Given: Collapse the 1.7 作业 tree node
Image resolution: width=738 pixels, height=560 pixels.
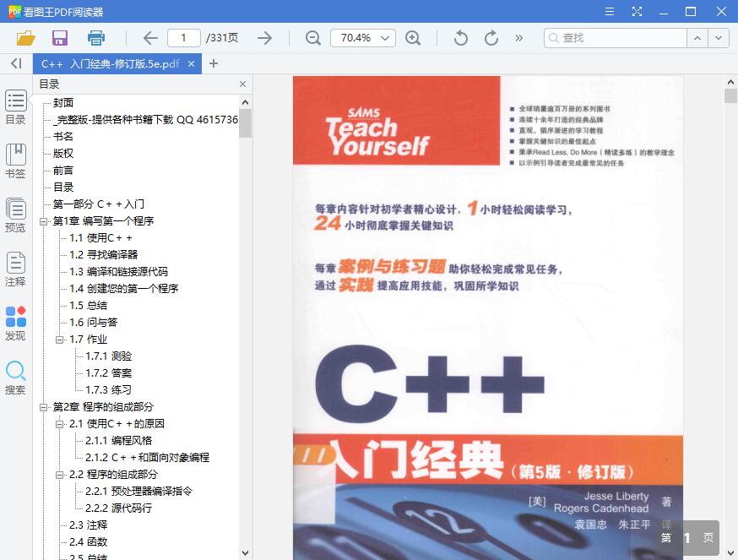Looking at the screenshot, I should [x=59, y=339].
